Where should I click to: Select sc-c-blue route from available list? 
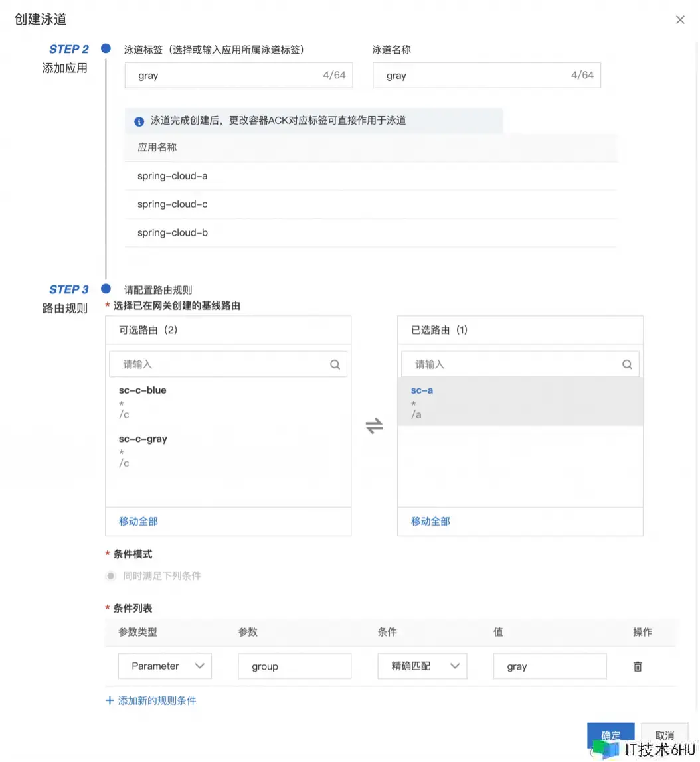click(143, 390)
